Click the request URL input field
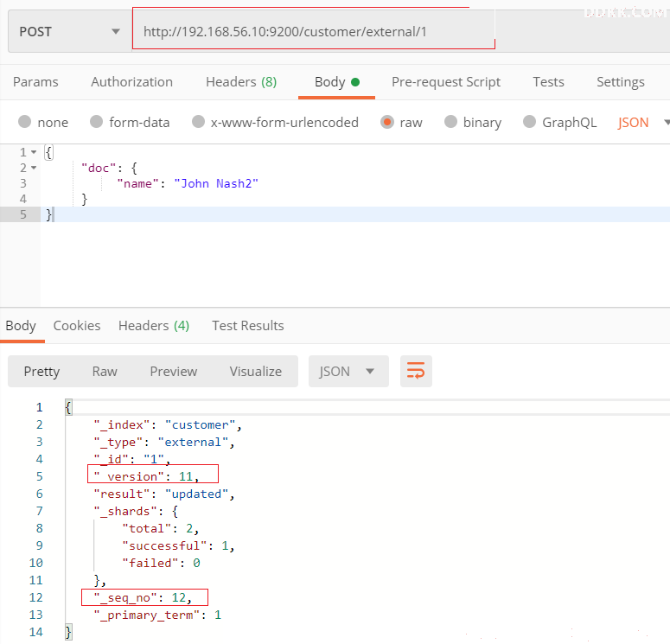The width and height of the screenshot is (670, 644). click(313, 32)
